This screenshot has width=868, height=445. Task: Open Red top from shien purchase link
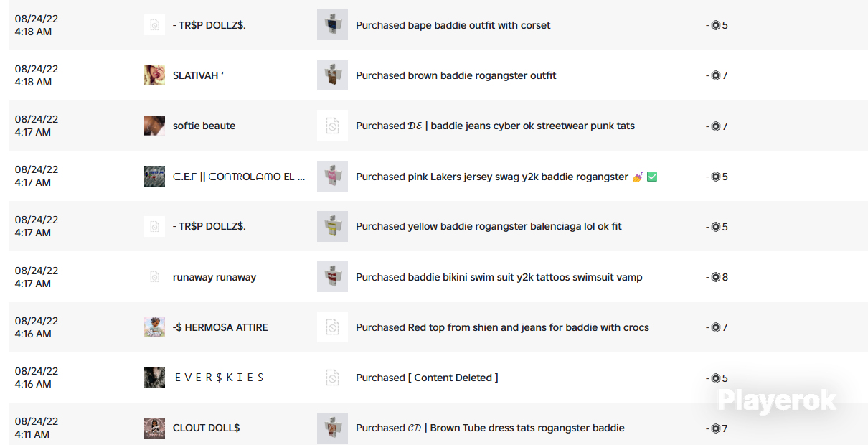point(502,327)
